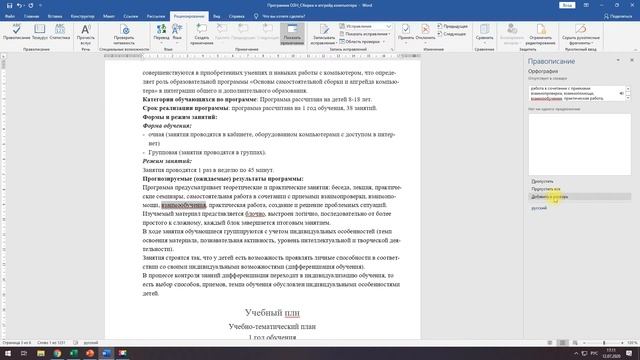Open PowerPoint from the taskbar

coord(90,353)
